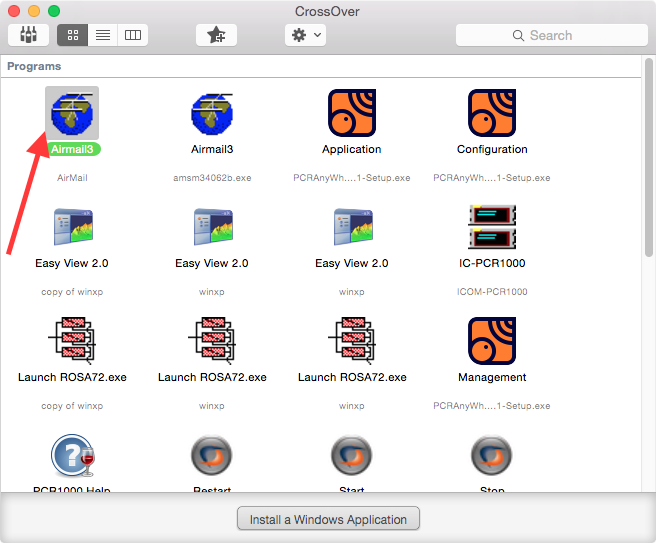Viewport: 656px width, 543px height.
Task: Select the Restart program icon
Action: click(212, 456)
